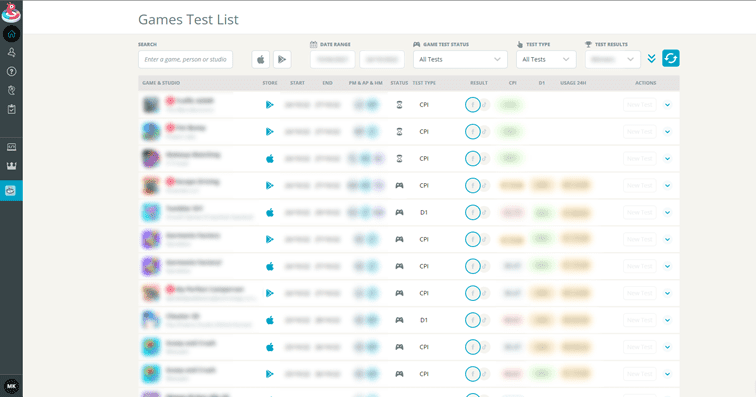Screen dimensions: 756x397
Task: Open the Home icon in the sidebar
Action: click(11, 34)
